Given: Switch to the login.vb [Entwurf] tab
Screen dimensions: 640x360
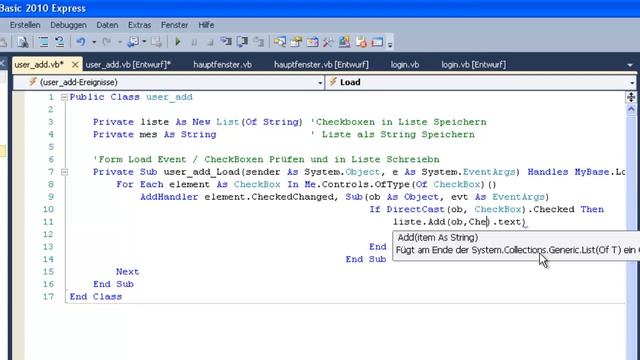Looking at the screenshot, I should pyautogui.click(x=473, y=64).
